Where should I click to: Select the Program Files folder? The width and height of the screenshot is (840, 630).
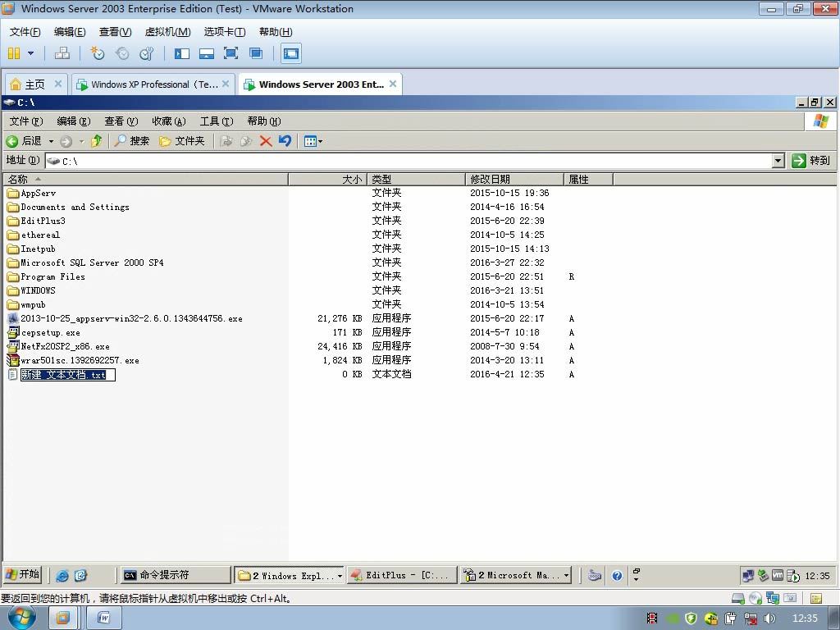pos(46,276)
